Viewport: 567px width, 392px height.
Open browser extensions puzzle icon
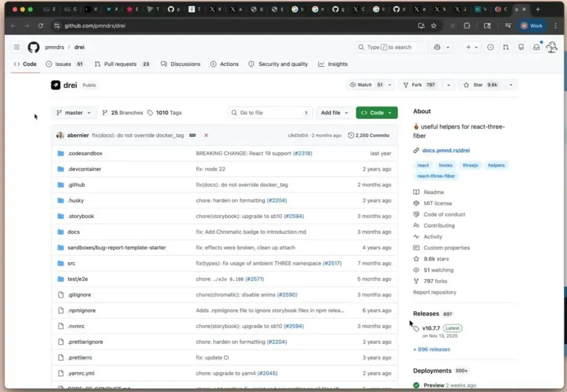(467, 26)
